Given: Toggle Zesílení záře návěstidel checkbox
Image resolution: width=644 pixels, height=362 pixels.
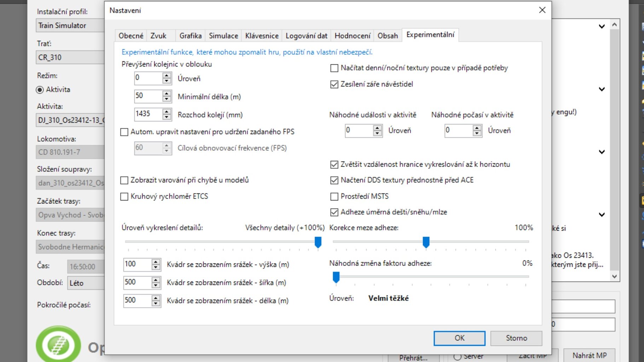Looking at the screenshot, I should [334, 84].
